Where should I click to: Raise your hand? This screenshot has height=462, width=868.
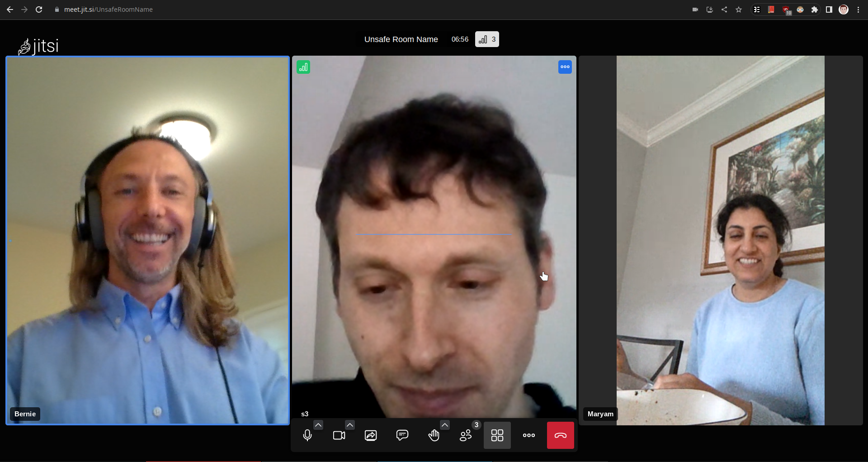pyautogui.click(x=434, y=435)
